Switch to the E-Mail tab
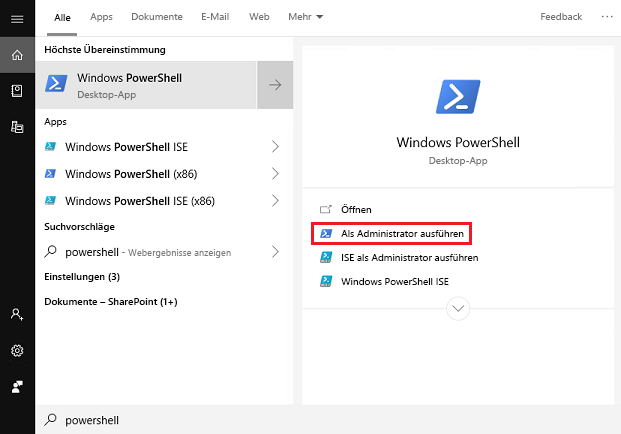This screenshot has width=621, height=434. click(215, 17)
